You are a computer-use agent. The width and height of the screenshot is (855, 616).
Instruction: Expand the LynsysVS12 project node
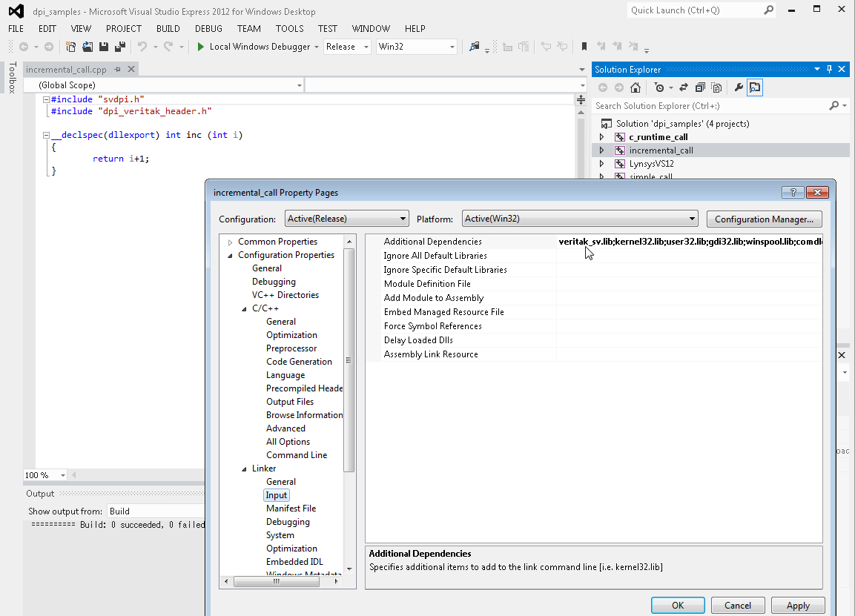click(x=601, y=164)
